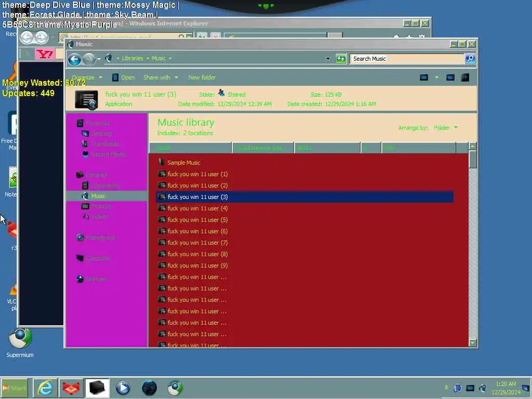
Task: Click in the Search Music field
Action: point(407,59)
